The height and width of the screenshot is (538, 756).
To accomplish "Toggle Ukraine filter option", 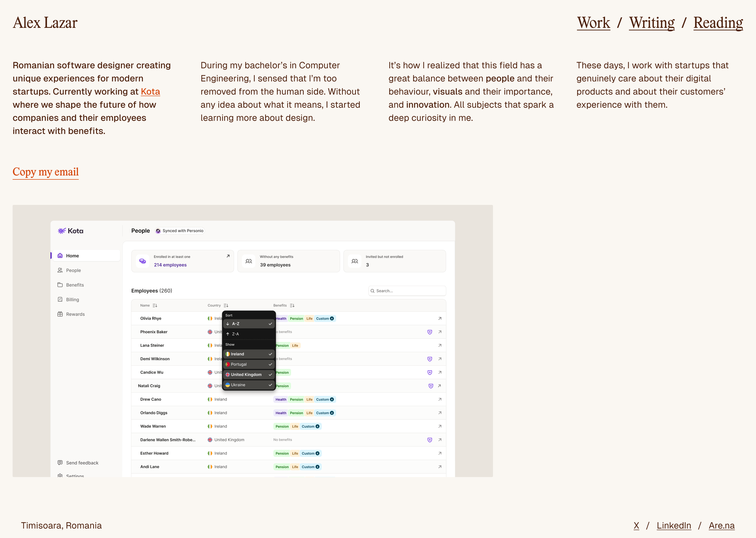I will click(249, 385).
